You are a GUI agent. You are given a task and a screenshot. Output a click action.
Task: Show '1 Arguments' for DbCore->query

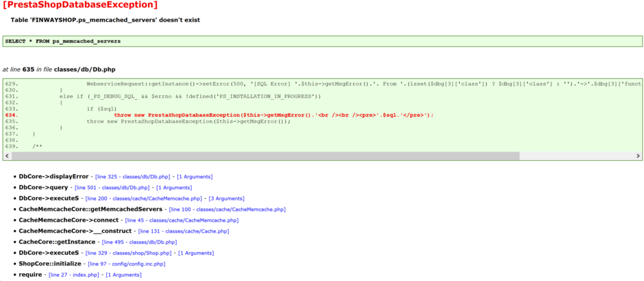click(x=174, y=188)
